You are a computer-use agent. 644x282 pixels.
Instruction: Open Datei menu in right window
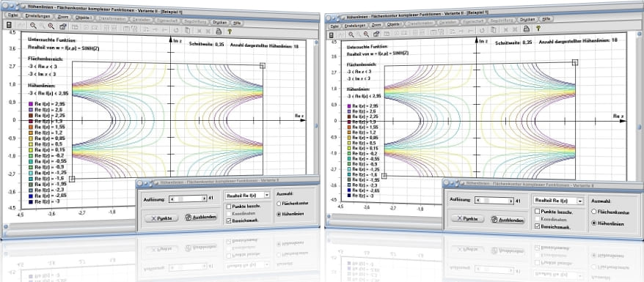(334, 26)
